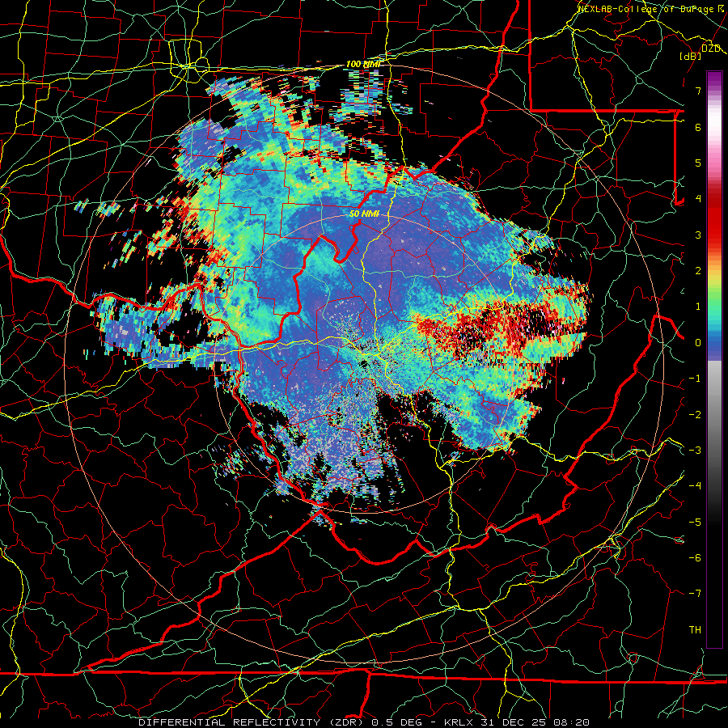Click the "[dB]" units label above the scale
Viewport: 728px width, 728px height.
pos(691,56)
